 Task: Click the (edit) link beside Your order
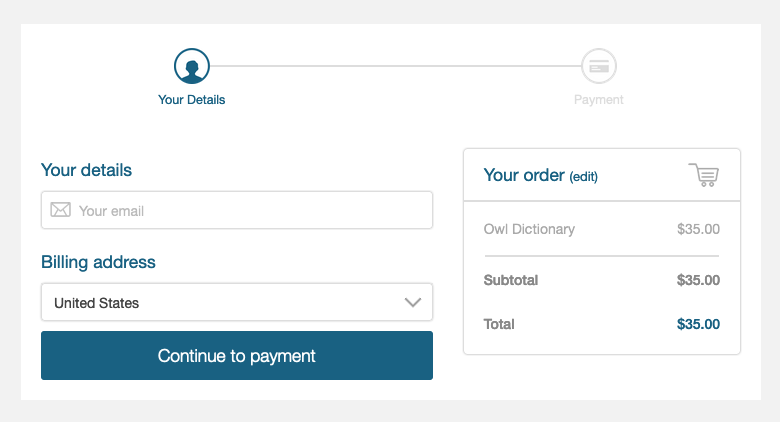tap(583, 176)
